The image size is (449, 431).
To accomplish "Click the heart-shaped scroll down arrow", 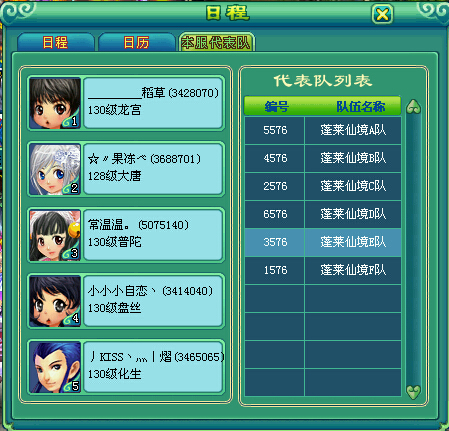I will [x=413, y=392].
